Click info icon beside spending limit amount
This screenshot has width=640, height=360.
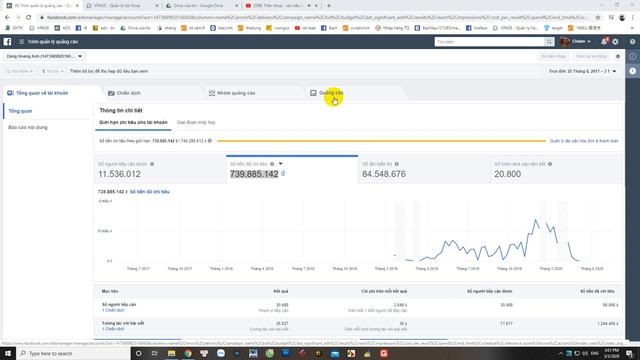pos(210,141)
